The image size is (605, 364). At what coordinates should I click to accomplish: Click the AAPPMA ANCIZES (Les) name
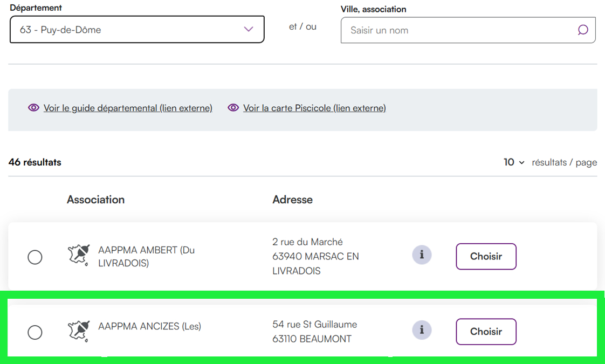(x=149, y=326)
